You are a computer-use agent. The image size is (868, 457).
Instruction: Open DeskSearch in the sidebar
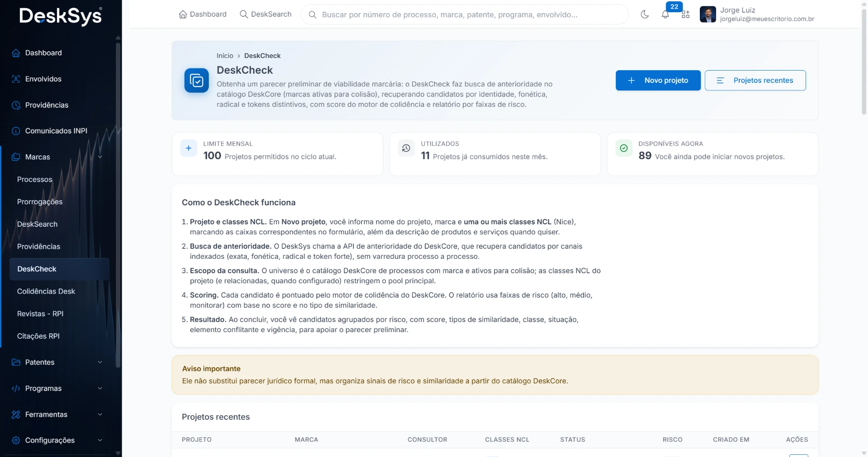38,224
